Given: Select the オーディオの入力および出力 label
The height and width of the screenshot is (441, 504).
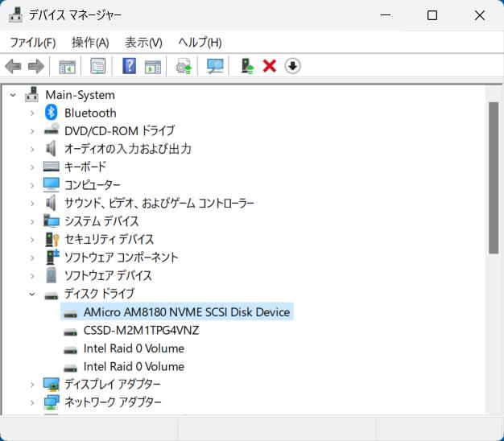Looking at the screenshot, I should (x=127, y=149).
